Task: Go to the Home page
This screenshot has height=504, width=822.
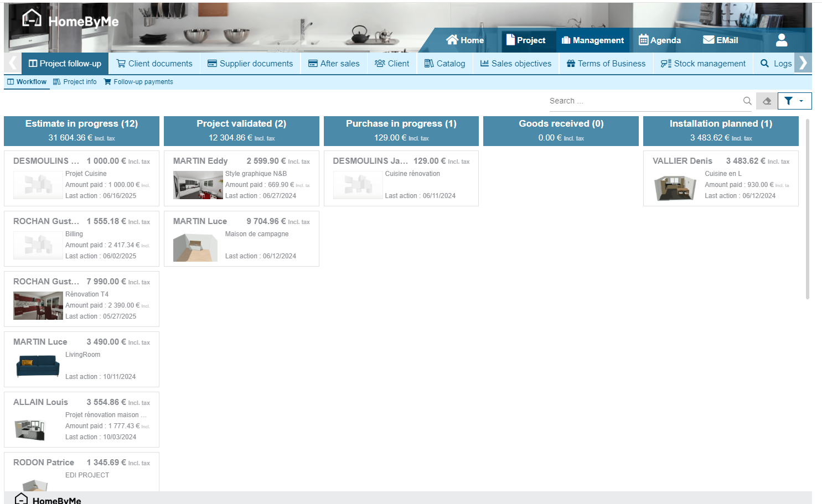Action: [x=465, y=40]
